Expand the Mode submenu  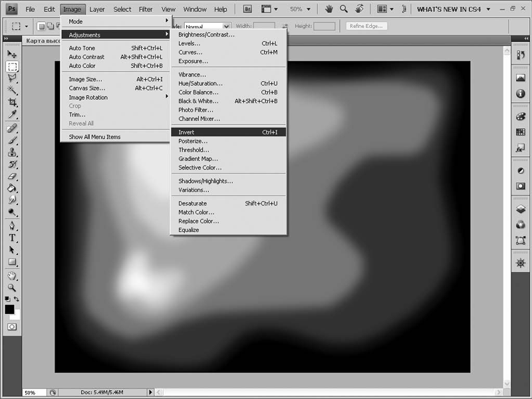pos(116,21)
